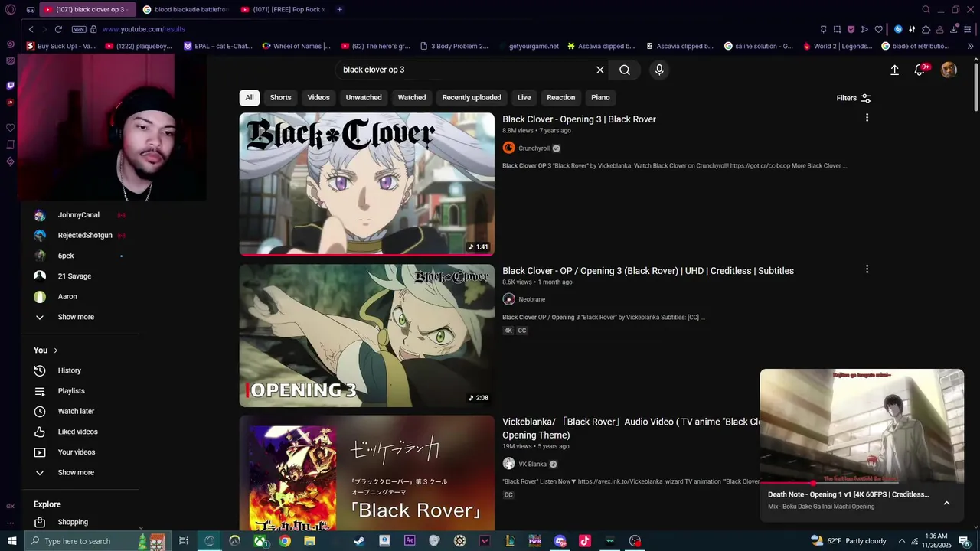980x551 pixels.
Task: Open the YouTube account avatar menu
Action: [x=949, y=70]
